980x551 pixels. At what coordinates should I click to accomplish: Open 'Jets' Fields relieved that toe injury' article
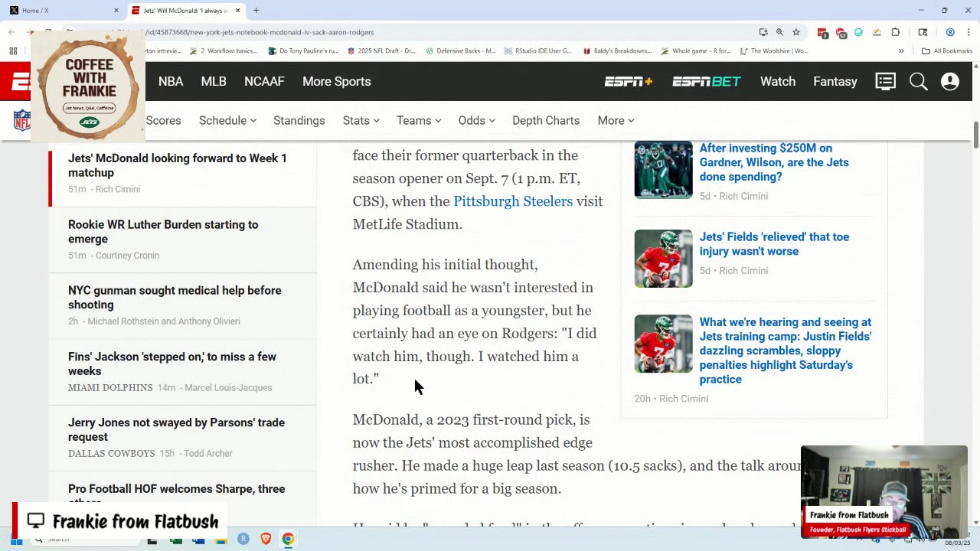[x=774, y=244]
